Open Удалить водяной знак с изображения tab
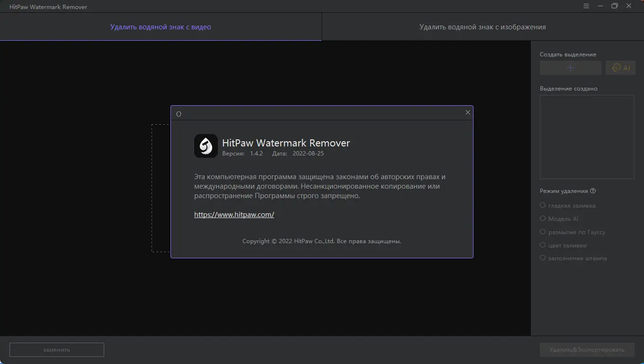 [x=483, y=27]
